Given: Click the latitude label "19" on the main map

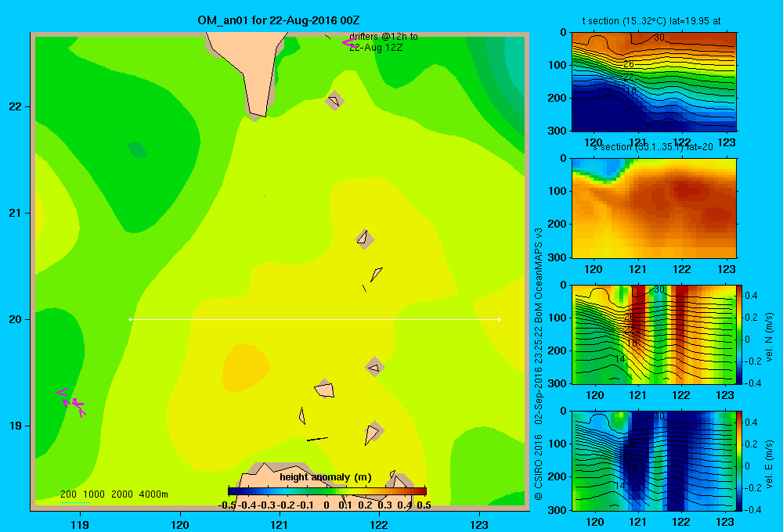Looking at the screenshot, I should [x=16, y=426].
